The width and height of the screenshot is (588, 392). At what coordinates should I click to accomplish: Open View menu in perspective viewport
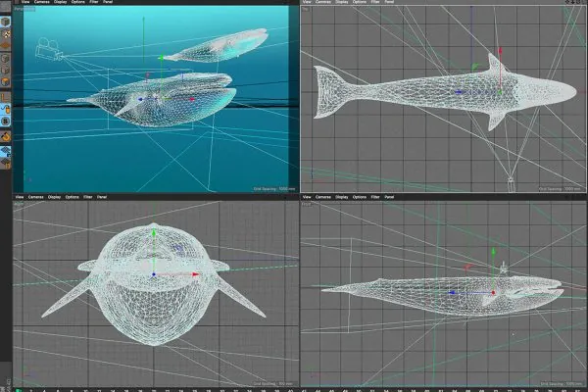click(25, 2)
